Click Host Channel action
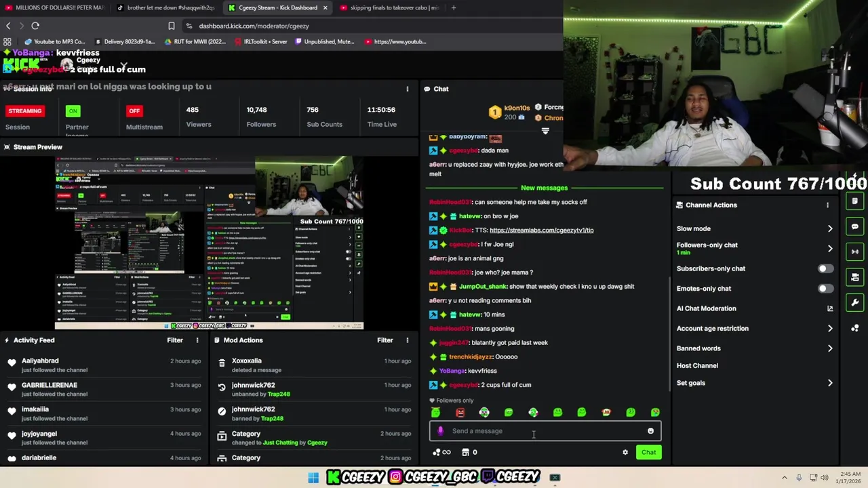The height and width of the screenshot is (488, 868). (x=697, y=365)
